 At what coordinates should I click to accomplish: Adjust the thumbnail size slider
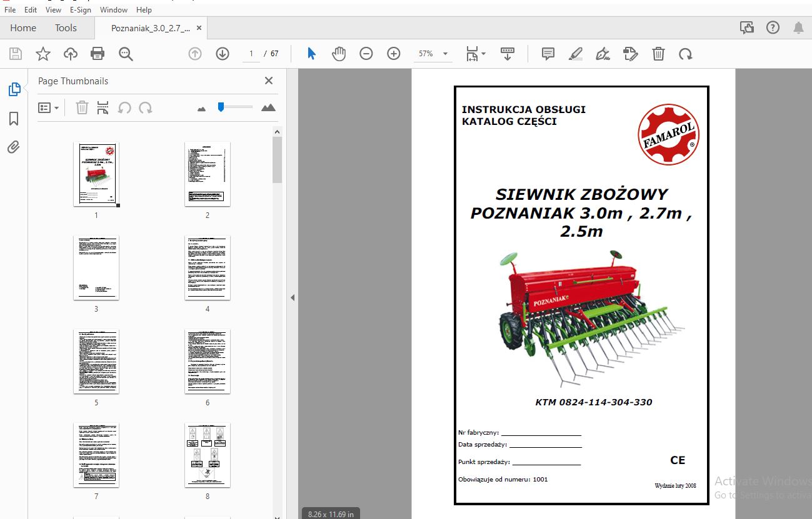pyautogui.click(x=221, y=107)
